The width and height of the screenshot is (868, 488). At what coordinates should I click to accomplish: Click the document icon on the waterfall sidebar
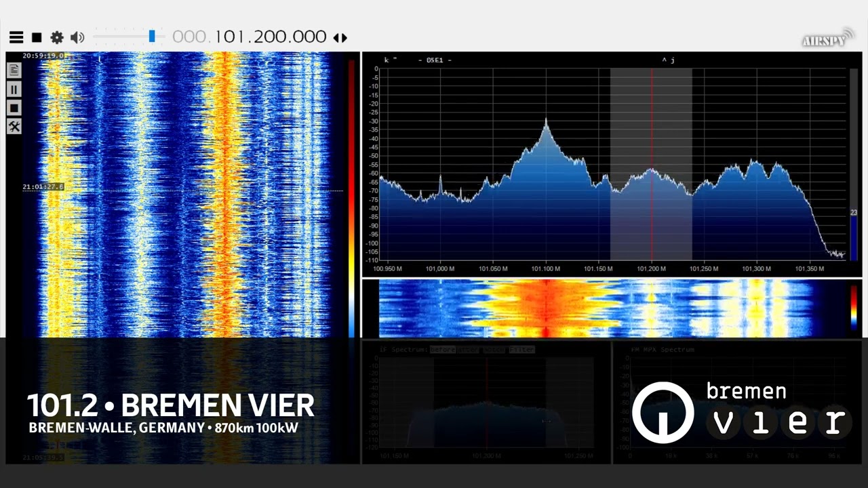tap(14, 70)
